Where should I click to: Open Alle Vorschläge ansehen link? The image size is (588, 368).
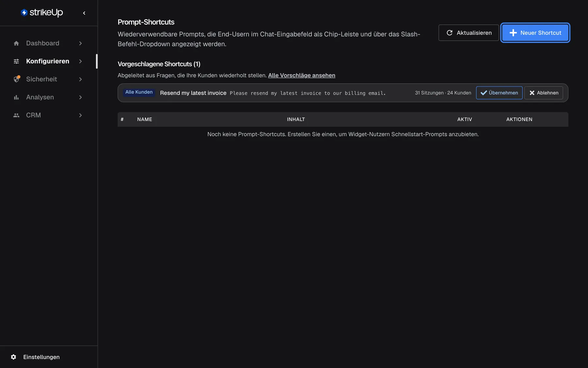(x=302, y=75)
